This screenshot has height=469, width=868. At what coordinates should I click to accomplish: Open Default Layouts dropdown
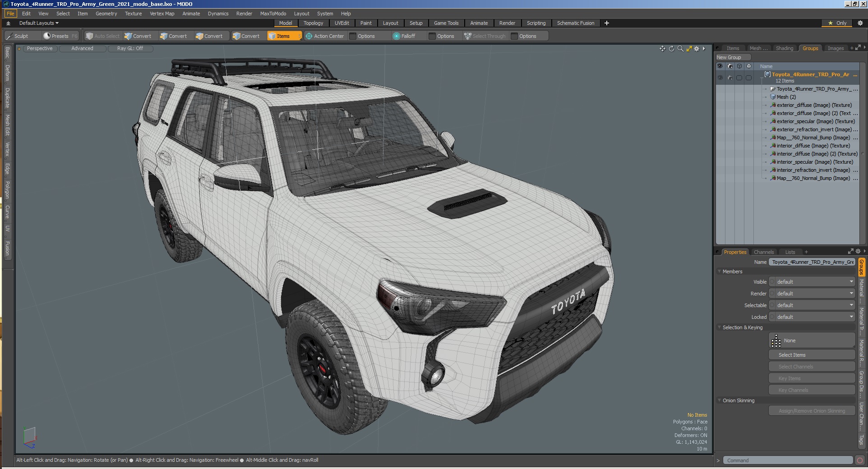point(38,23)
